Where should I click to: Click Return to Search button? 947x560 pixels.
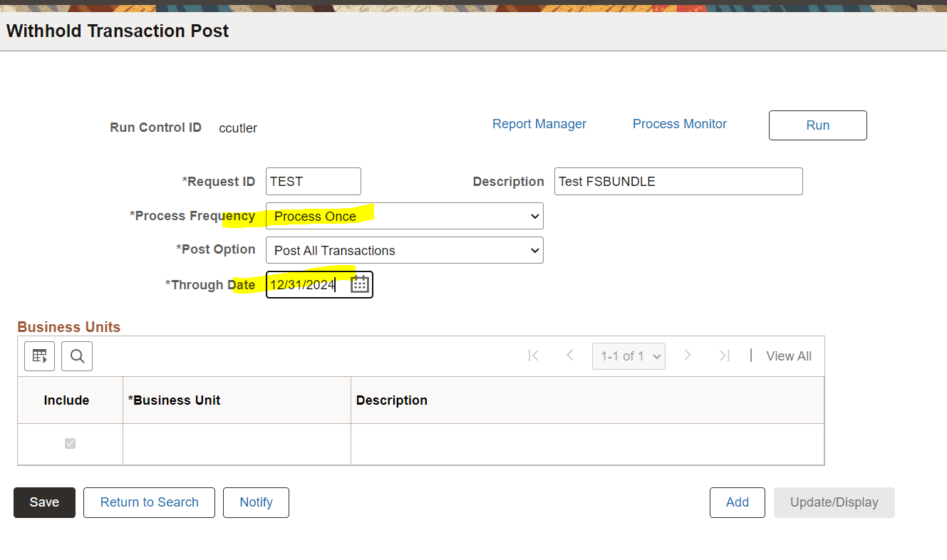[149, 502]
